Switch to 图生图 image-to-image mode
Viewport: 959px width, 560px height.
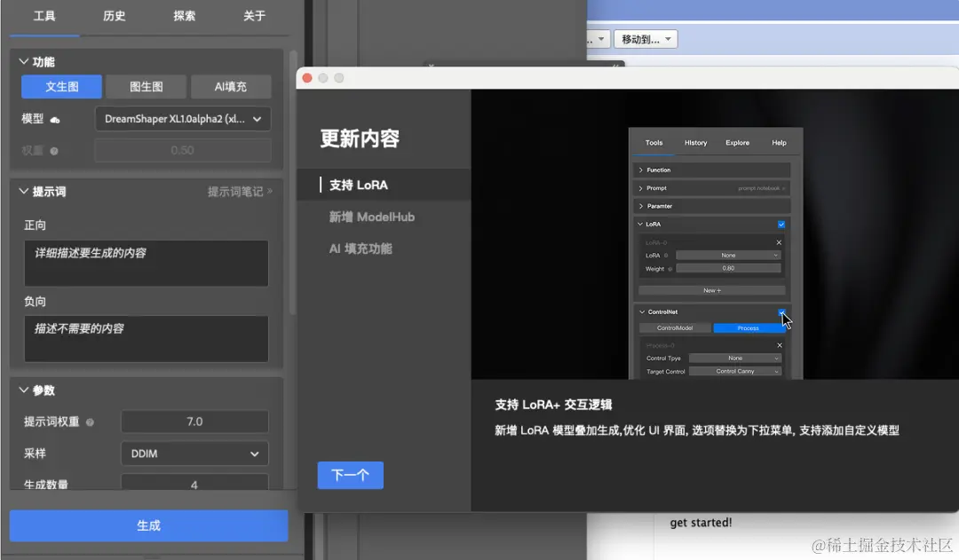pyautogui.click(x=146, y=86)
